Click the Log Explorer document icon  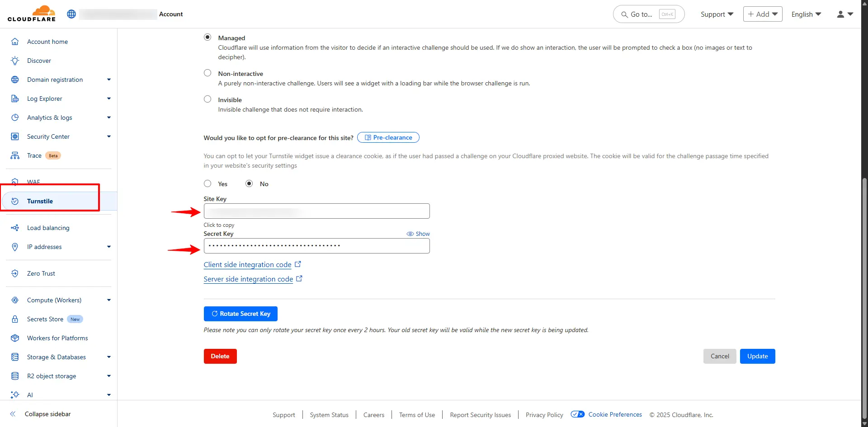15,99
